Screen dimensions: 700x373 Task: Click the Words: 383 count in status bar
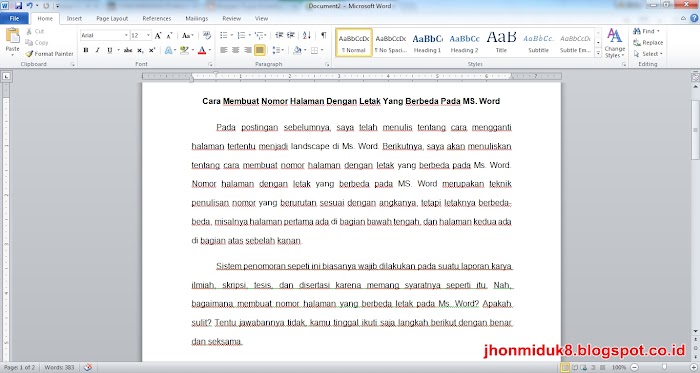click(x=59, y=367)
